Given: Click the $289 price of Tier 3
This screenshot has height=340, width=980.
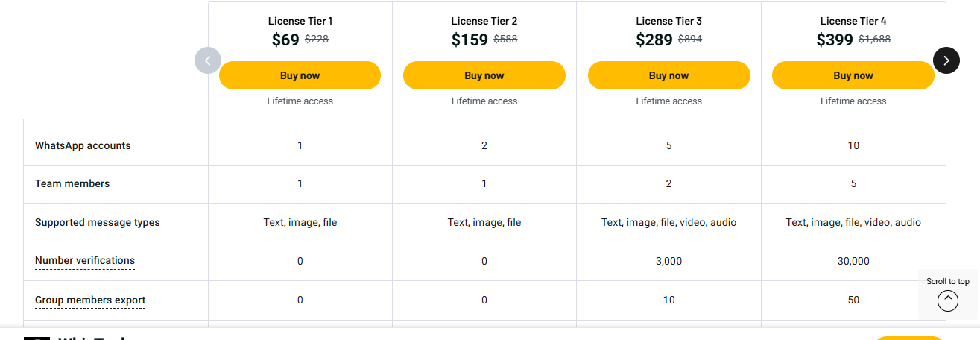Looking at the screenshot, I should pyautogui.click(x=654, y=40).
